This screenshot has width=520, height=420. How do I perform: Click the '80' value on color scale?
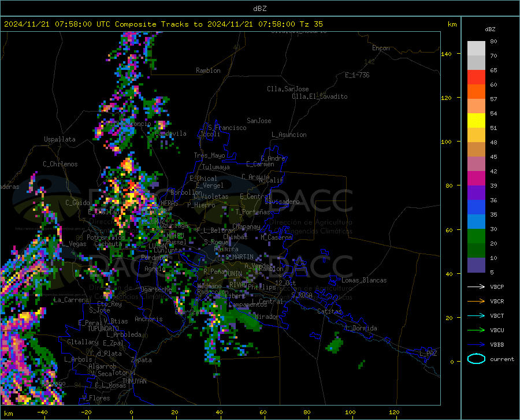pyautogui.click(x=493, y=42)
